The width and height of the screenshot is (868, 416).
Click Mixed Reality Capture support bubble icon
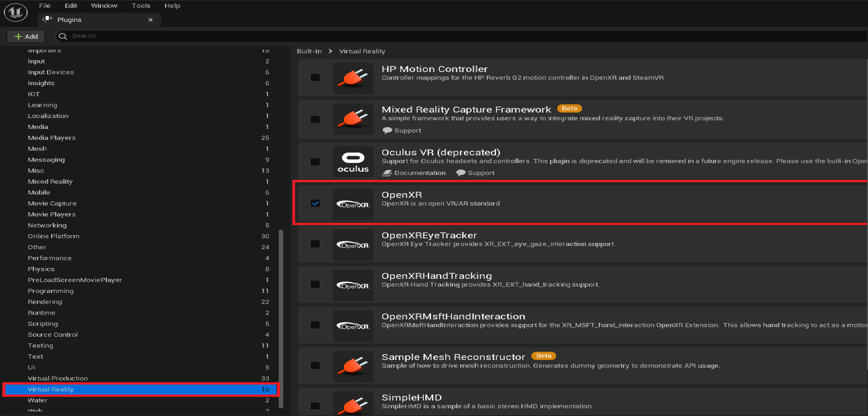pos(387,130)
